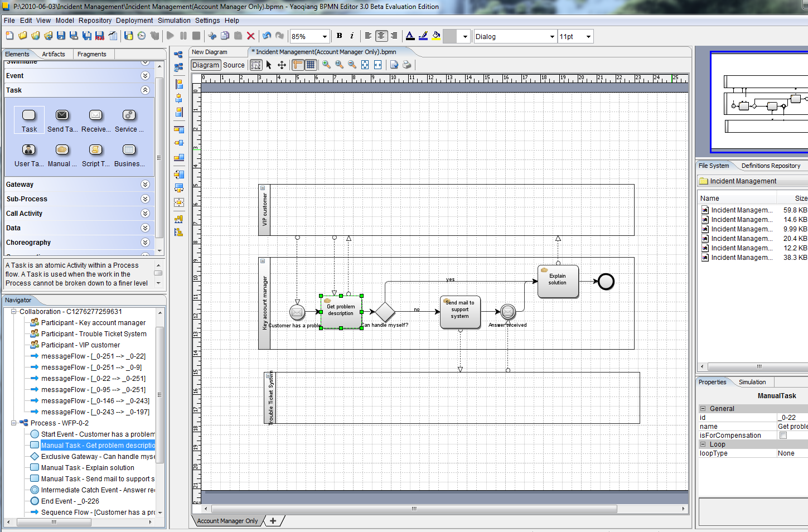This screenshot has width=808, height=532.
Task: Create a new diagram file
Action: click(9, 36)
